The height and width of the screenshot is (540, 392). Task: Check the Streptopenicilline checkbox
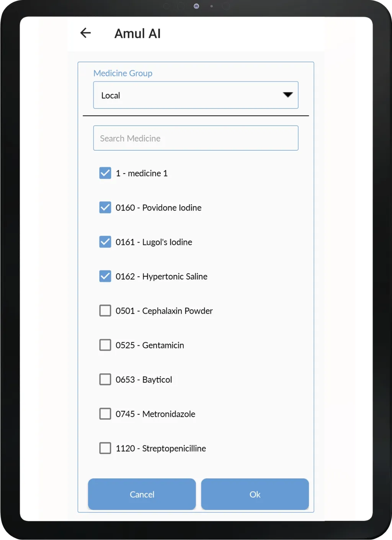105,448
